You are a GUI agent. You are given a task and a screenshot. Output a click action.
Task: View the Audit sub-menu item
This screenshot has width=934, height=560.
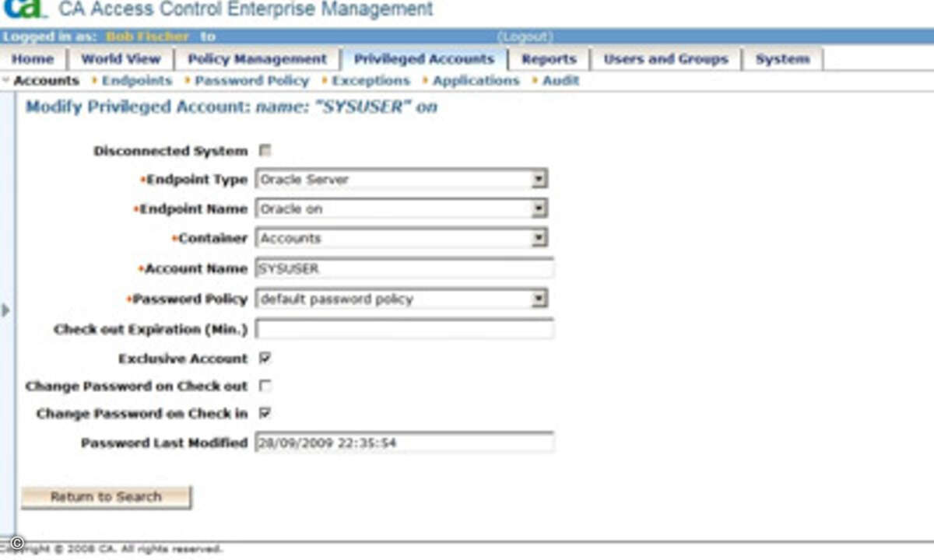560,81
